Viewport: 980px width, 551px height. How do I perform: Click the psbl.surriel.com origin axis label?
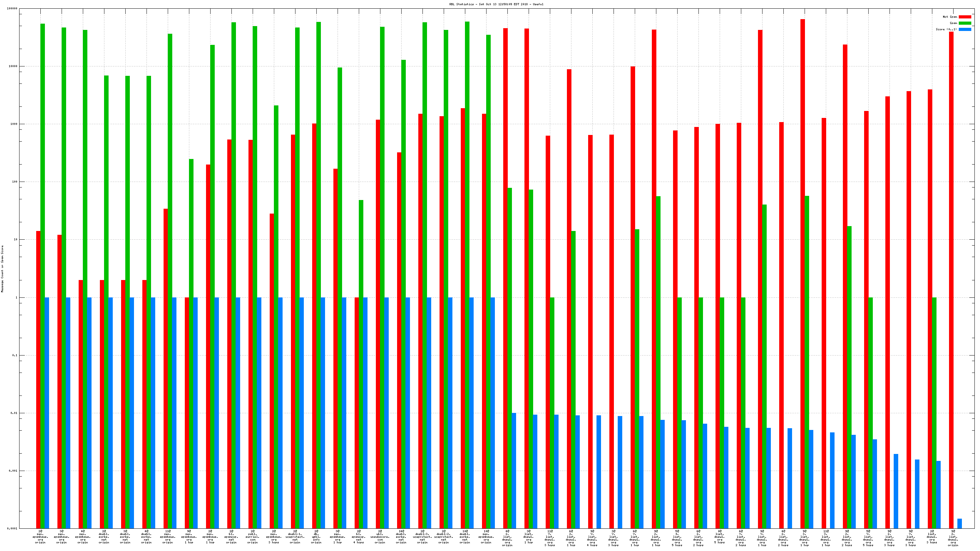pyautogui.click(x=252, y=536)
